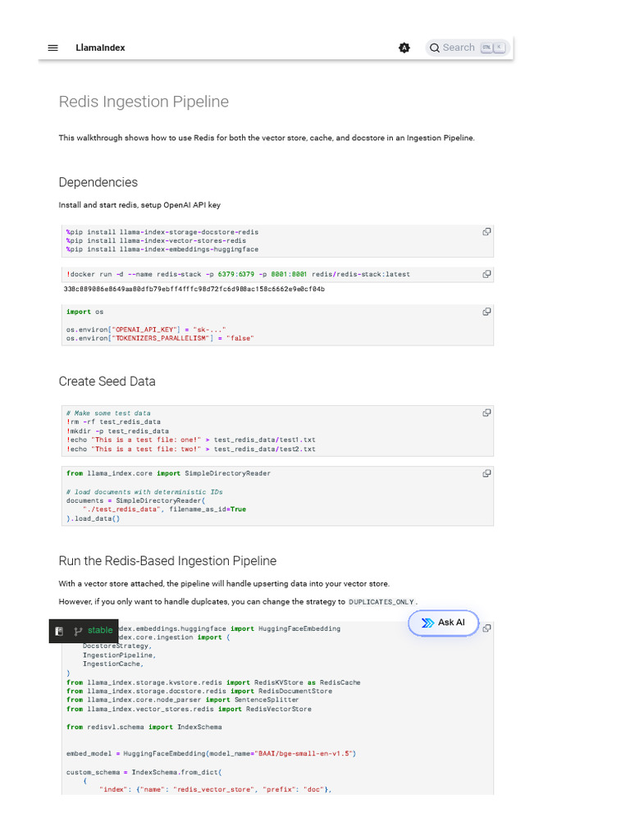Copy the test data shell commands block
This screenshot has width=630, height=840.
pos(486,413)
